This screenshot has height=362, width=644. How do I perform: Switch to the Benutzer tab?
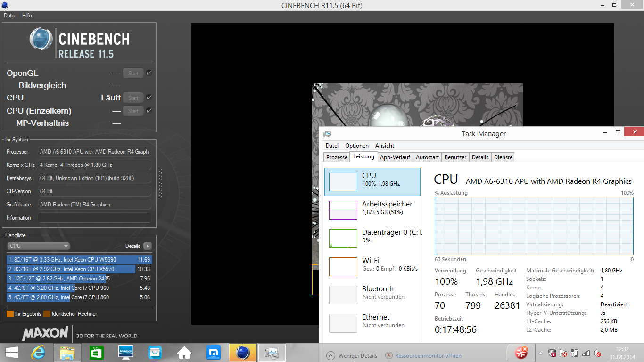(455, 157)
